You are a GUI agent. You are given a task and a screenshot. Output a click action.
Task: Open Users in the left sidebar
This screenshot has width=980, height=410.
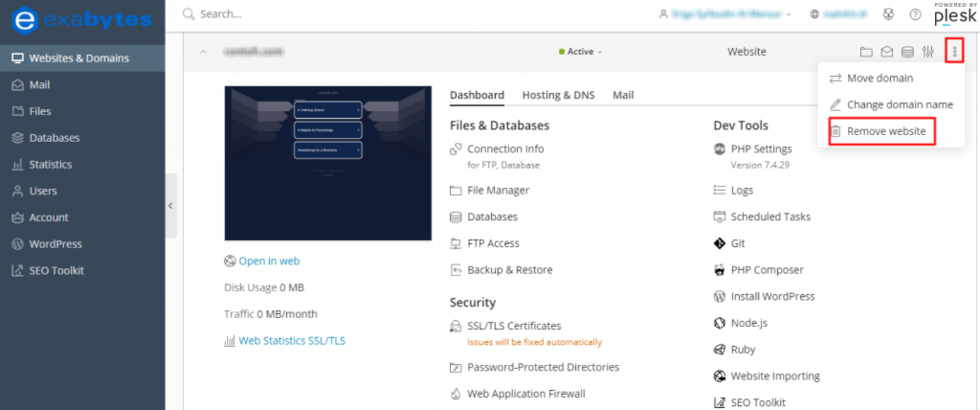click(x=82, y=191)
